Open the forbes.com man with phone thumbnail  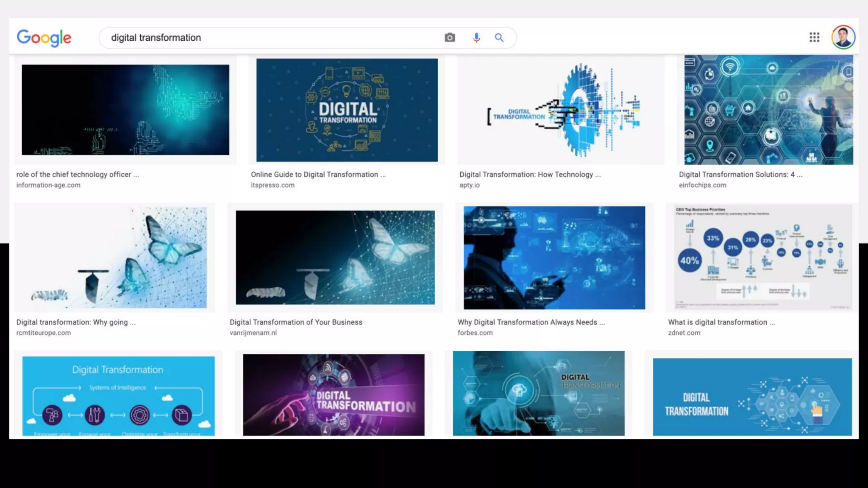click(x=554, y=258)
